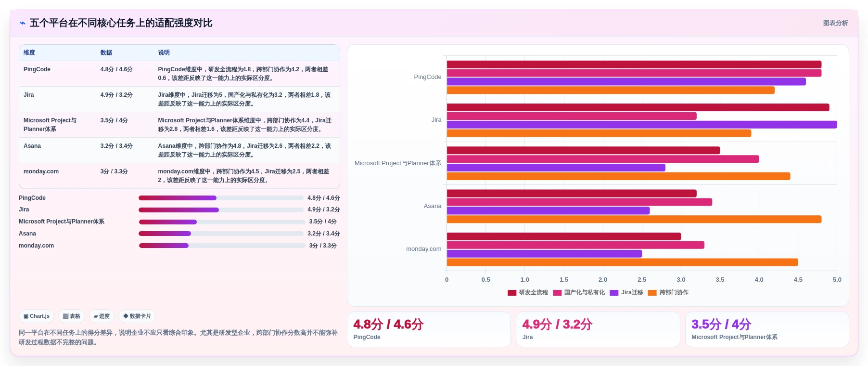Toggle the 国产化与私有化 legend color box
Viewport: 868px width, 366px height.
coord(557,293)
